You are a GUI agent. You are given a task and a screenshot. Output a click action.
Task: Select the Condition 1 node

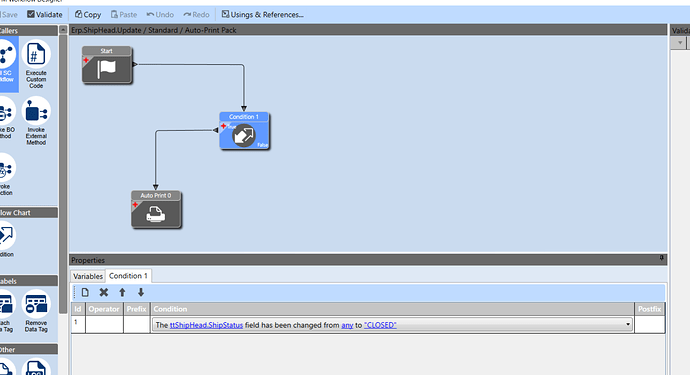pos(244,131)
